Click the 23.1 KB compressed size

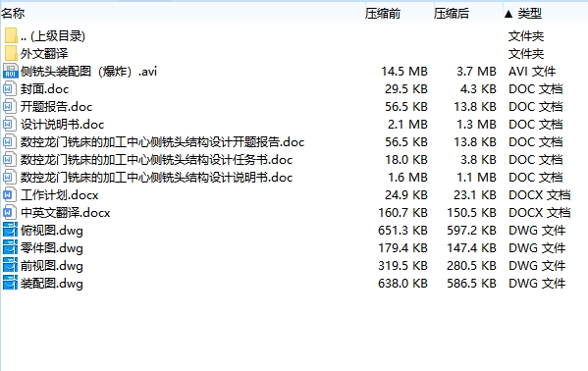coord(475,195)
